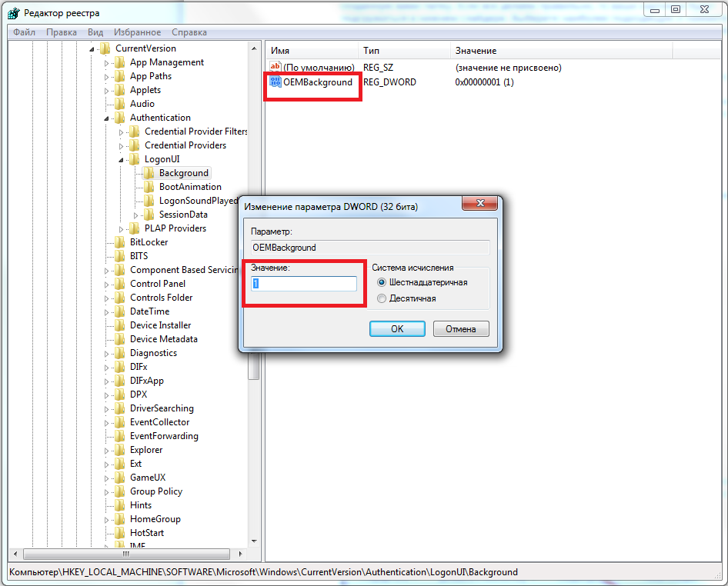Image resolution: width=728 pixels, height=586 pixels.
Task: Open the Избранное menu
Action: (x=137, y=32)
